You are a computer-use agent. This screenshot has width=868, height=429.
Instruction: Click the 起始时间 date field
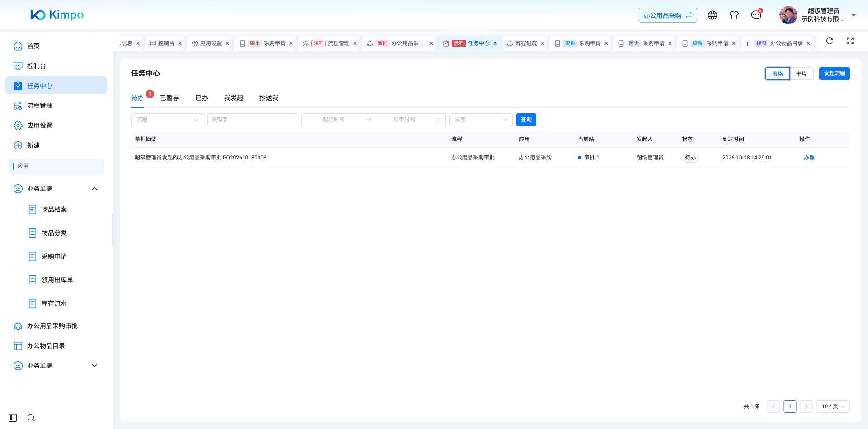coord(334,120)
